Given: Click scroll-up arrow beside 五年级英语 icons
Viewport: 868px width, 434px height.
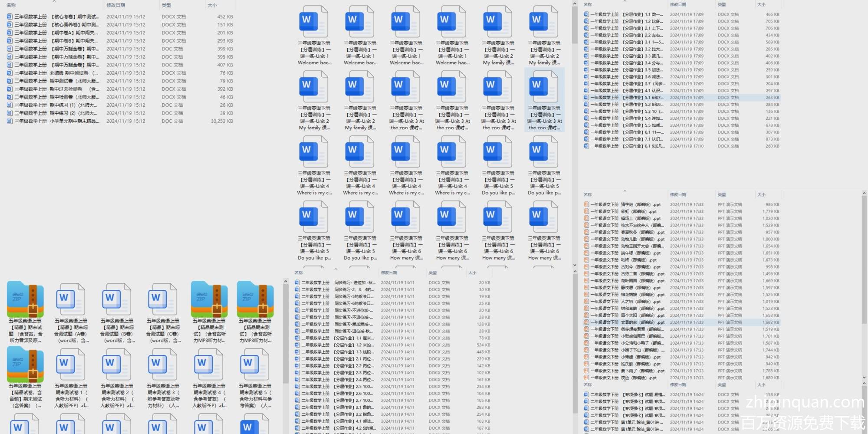Looking at the screenshot, I should point(286,282).
